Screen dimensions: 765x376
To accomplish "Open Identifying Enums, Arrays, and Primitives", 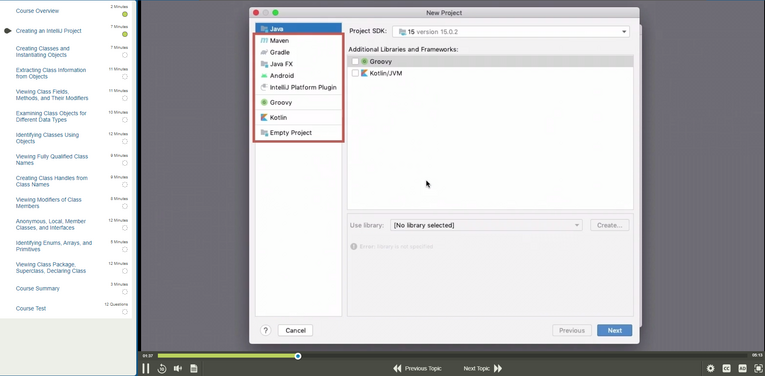I will (x=54, y=246).
